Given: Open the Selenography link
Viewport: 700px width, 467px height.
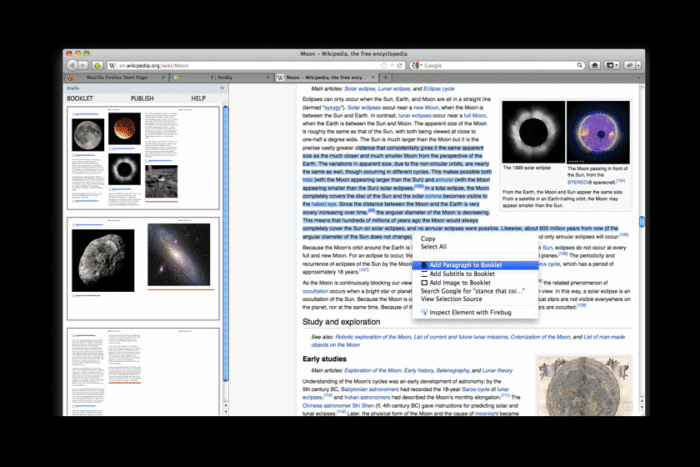Looking at the screenshot, I should 453,371.
